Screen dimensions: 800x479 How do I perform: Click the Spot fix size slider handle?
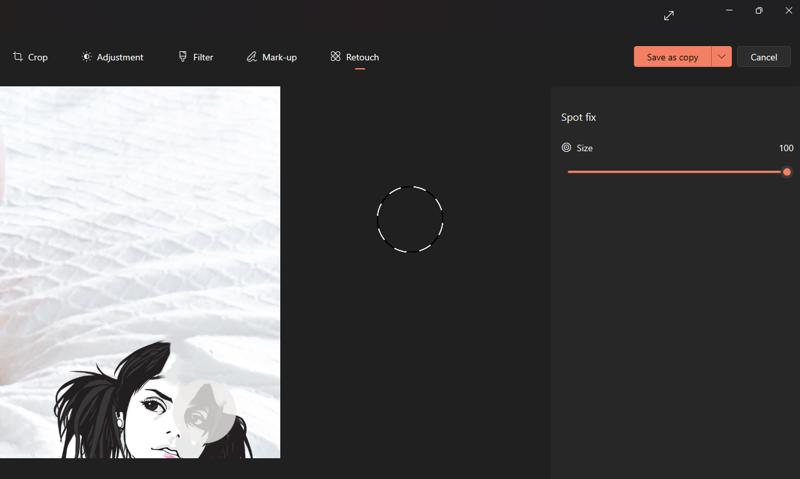pos(787,172)
